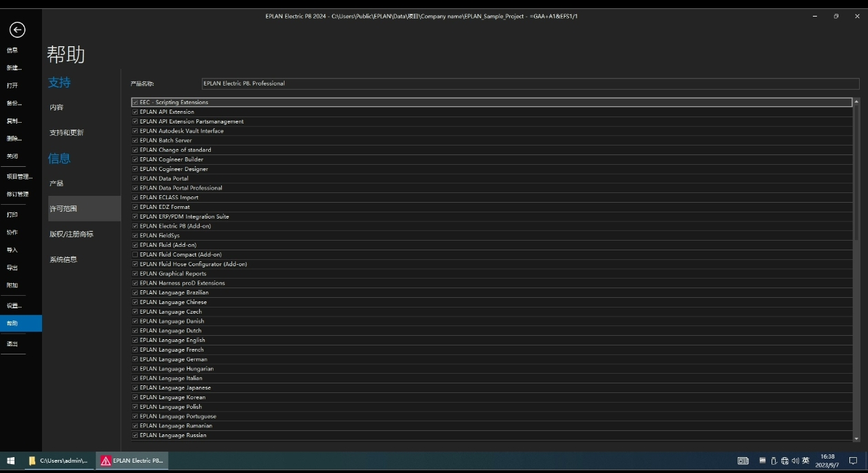Open the touch keyboard tray icon
This screenshot has width=868, height=473.
743,461
